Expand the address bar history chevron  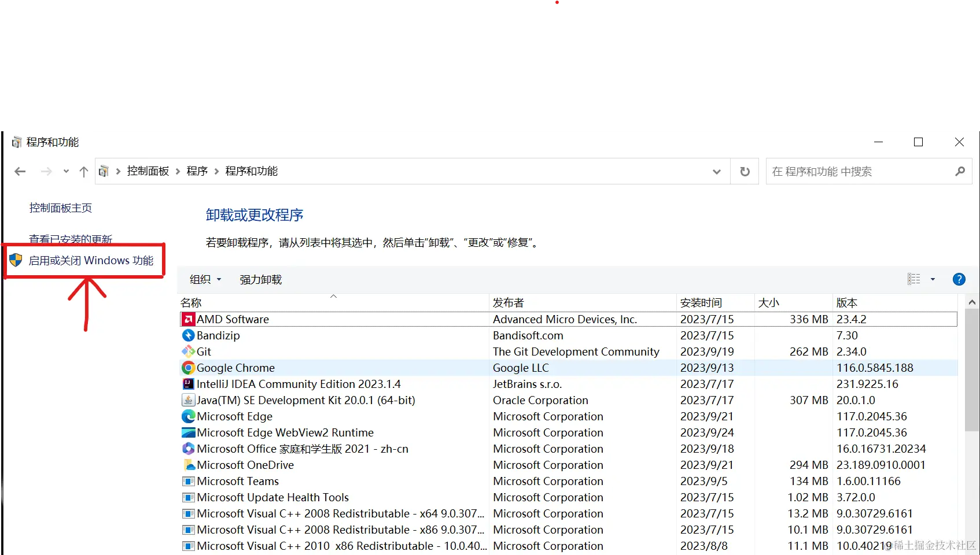click(x=716, y=171)
